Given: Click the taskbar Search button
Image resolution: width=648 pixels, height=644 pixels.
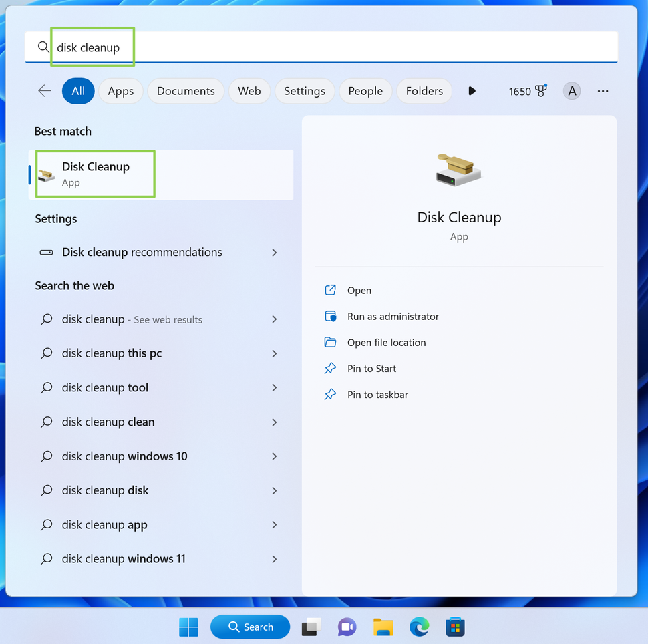Looking at the screenshot, I should [x=251, y=627].
